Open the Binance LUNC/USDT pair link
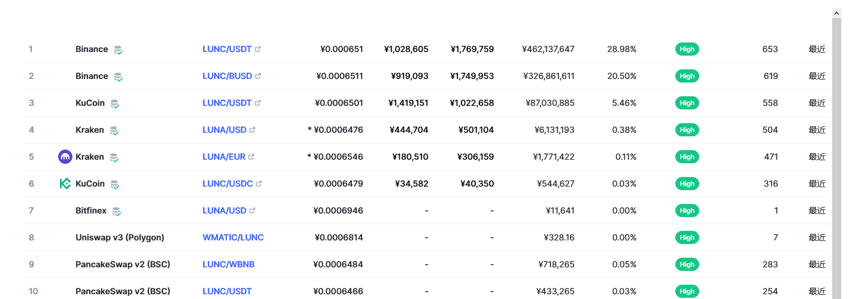Viewport: 868px width, 299px height. point(227,49)
